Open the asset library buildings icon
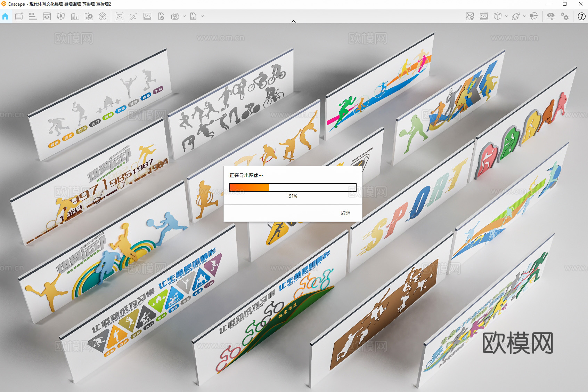The height and width of the screenshot is (392, 588). [75, 16]
